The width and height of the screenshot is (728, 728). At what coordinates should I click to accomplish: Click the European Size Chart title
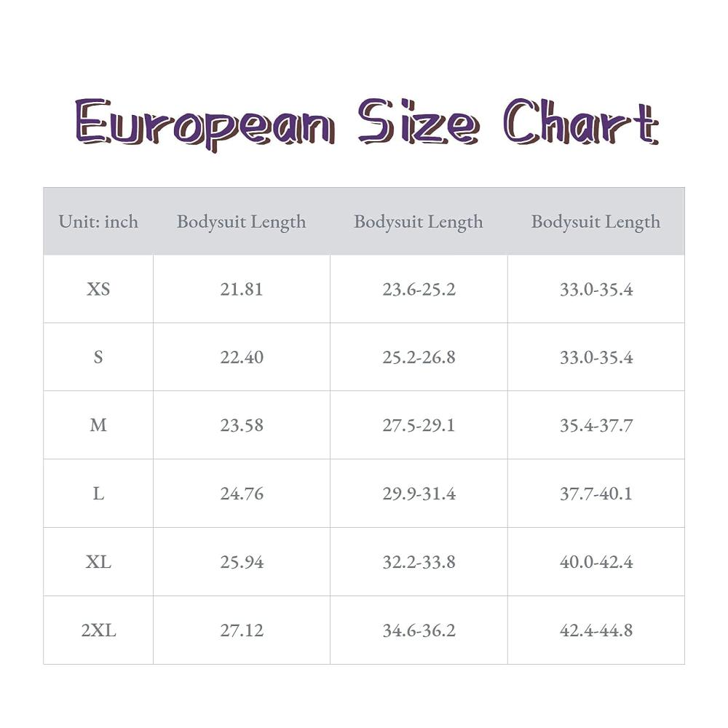coord(367,124)
